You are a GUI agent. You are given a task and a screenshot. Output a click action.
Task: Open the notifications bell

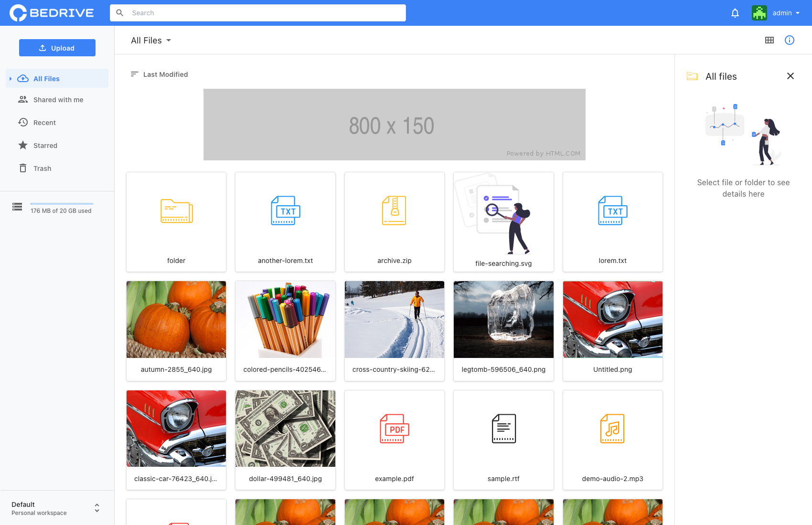(x=735, y=13)
